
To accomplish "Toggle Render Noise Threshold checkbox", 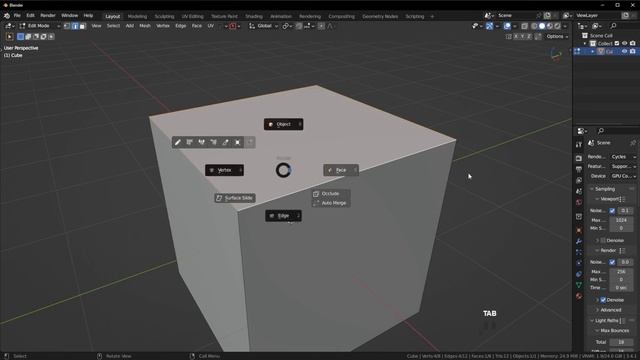I will [x=612, y=262].
